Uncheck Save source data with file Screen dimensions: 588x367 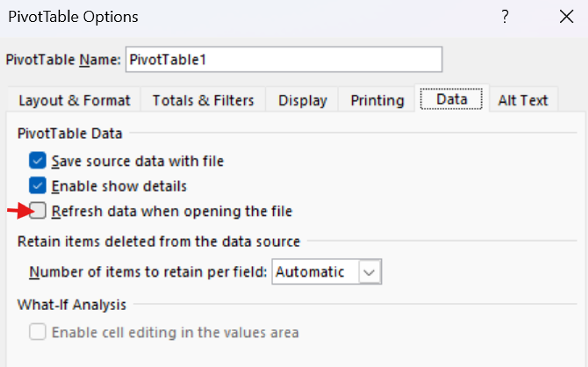pyautogui.click(x=38, y=160)
